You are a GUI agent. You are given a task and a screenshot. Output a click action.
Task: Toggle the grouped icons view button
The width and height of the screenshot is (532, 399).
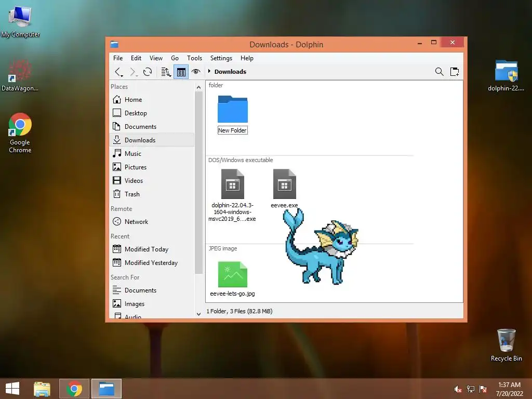[181, 72]
